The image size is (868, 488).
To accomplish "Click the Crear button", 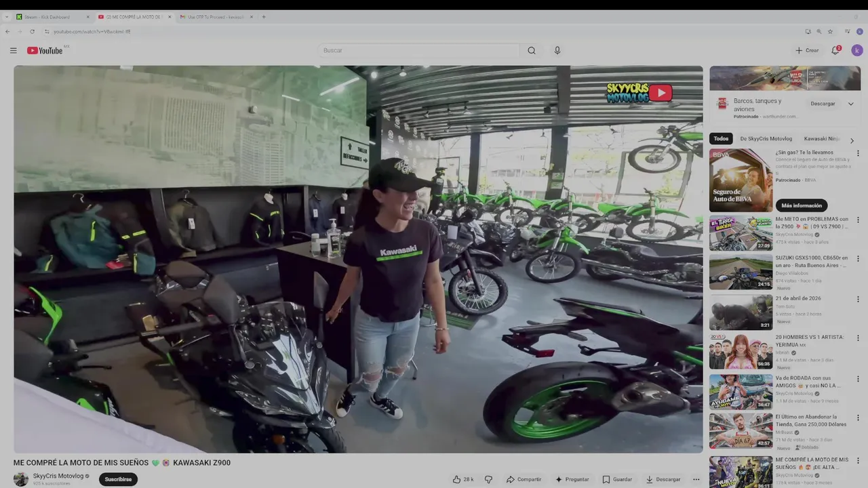I will click(807, 50).
